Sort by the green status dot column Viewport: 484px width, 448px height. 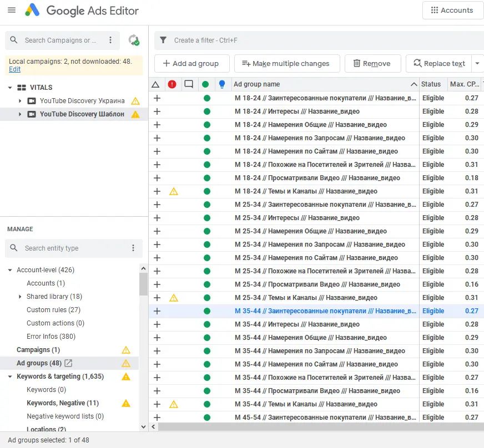pos(205,84)
